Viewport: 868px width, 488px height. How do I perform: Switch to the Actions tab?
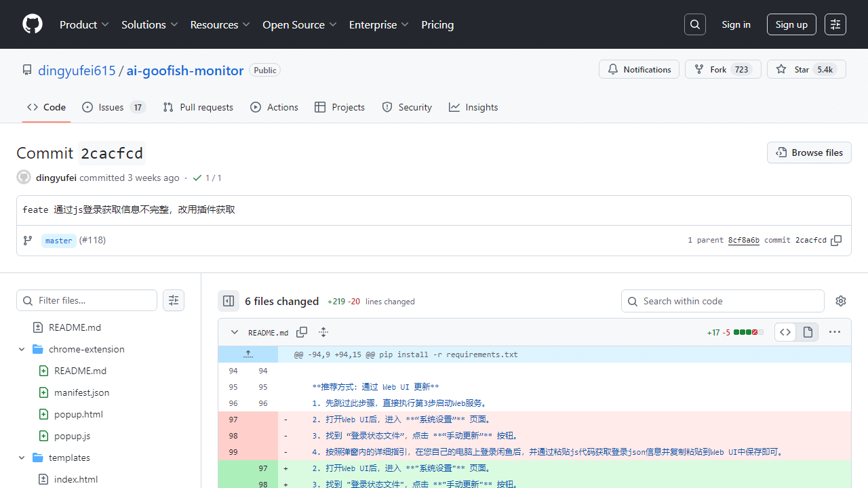tap(274, 107)
